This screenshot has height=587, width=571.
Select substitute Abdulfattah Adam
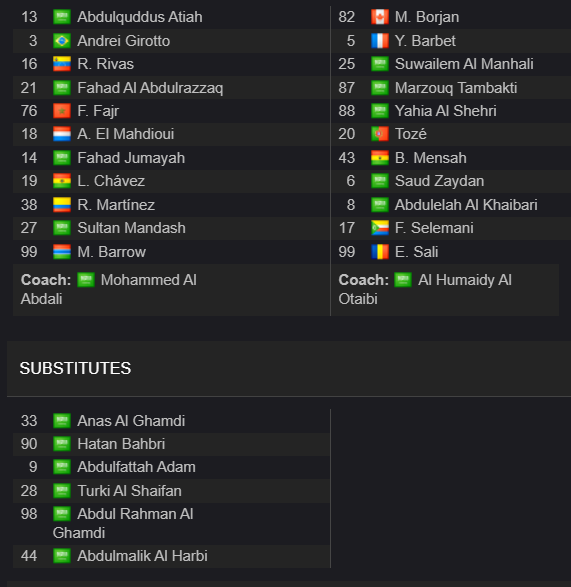click(x=136, y=467)
